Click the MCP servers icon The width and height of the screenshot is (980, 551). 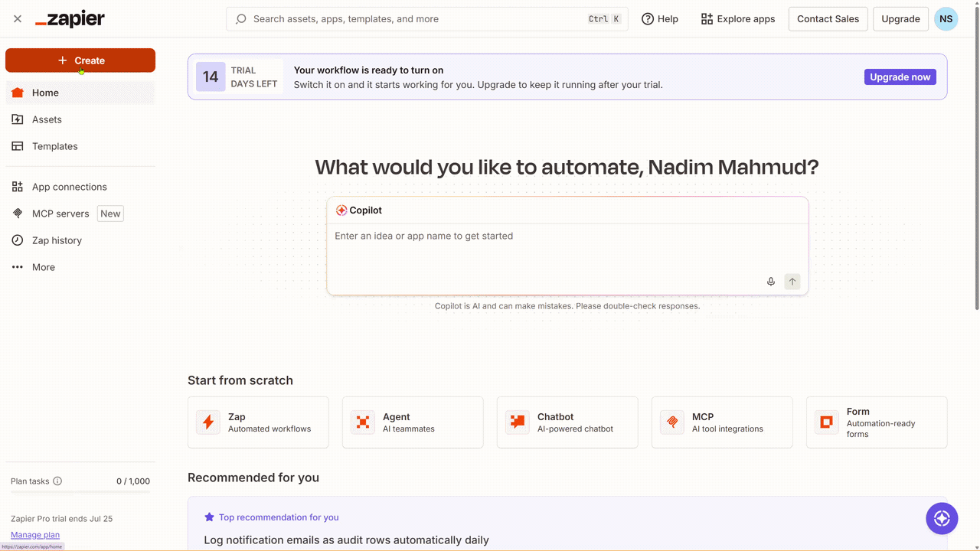click(x=18, y=214)
